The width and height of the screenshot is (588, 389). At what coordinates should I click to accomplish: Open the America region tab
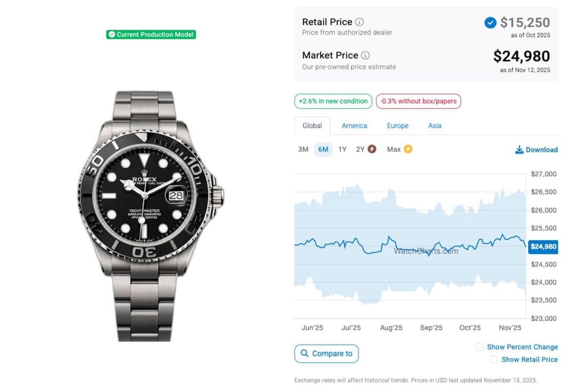point(354,126)
